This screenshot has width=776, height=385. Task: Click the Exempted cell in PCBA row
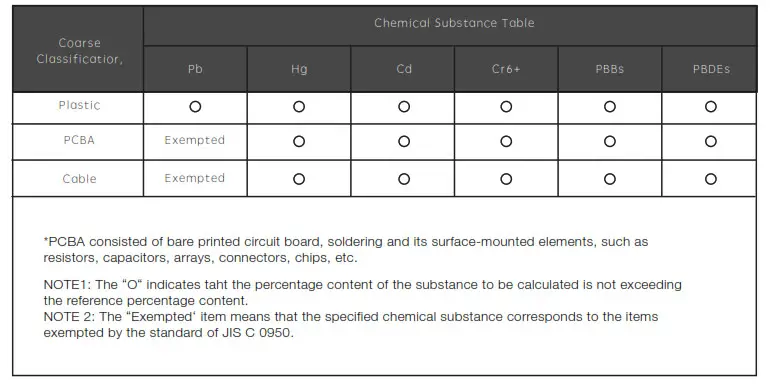194,140
